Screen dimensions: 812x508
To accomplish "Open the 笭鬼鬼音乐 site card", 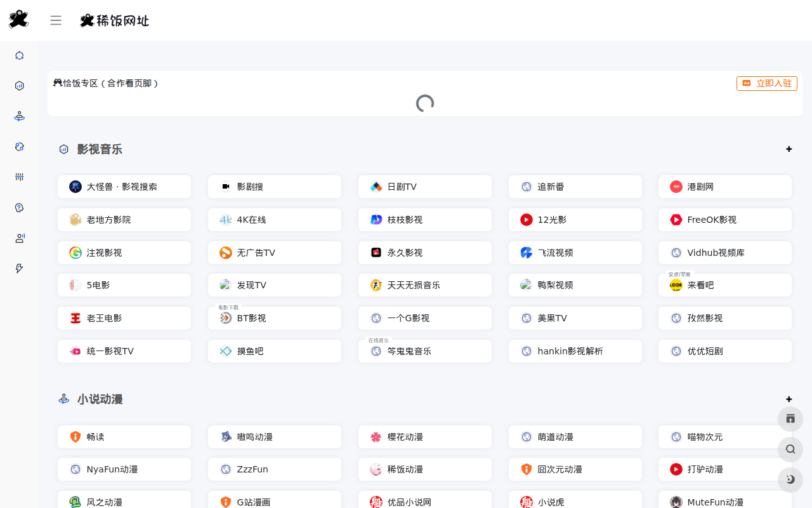I will (425, 351).
